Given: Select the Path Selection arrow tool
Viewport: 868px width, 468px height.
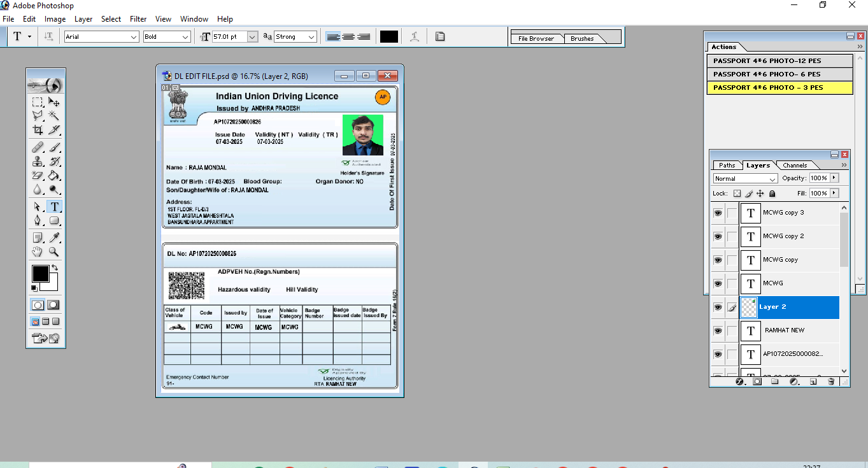Looking at the screenshot, I should [38, 207].
